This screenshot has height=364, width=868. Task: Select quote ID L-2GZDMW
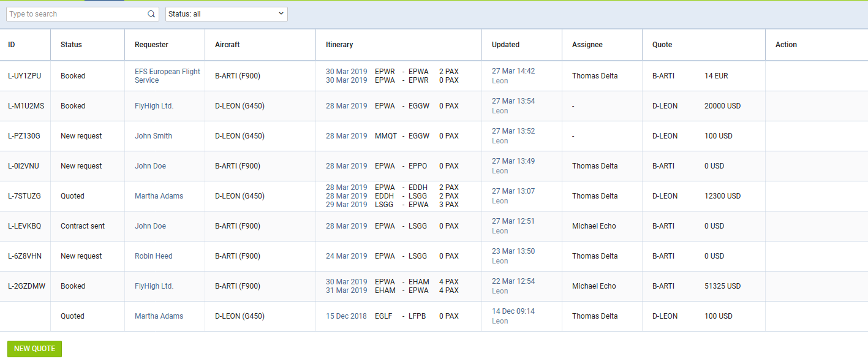(26, 286)
